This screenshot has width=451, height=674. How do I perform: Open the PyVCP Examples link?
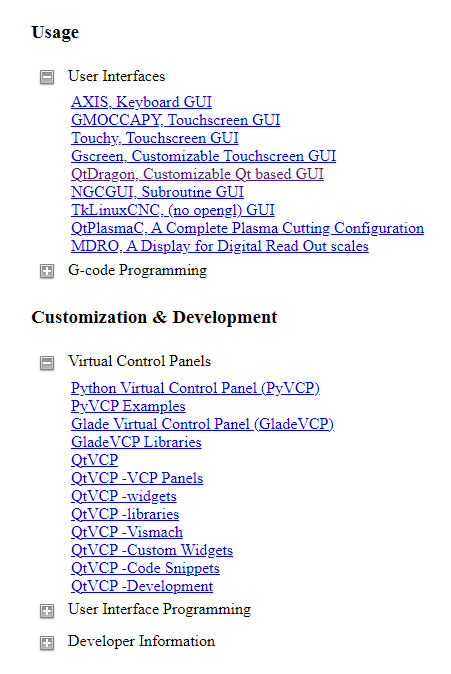[128, 406]
